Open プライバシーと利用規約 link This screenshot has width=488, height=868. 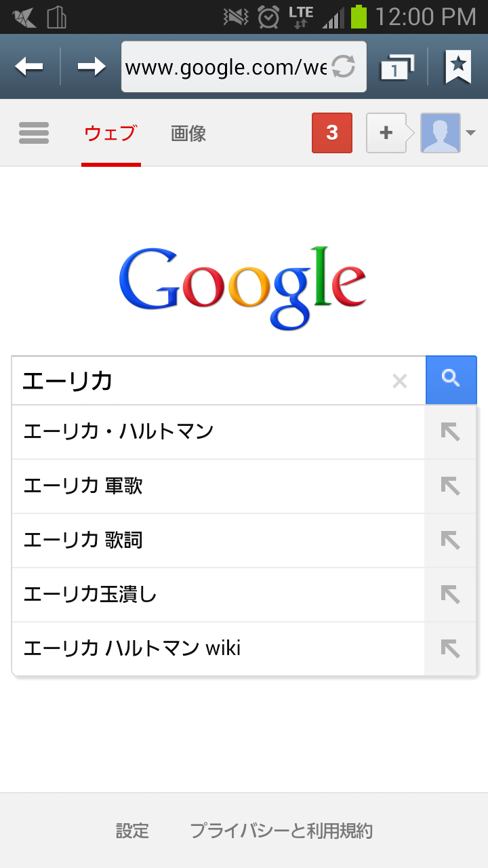point(281,831)
